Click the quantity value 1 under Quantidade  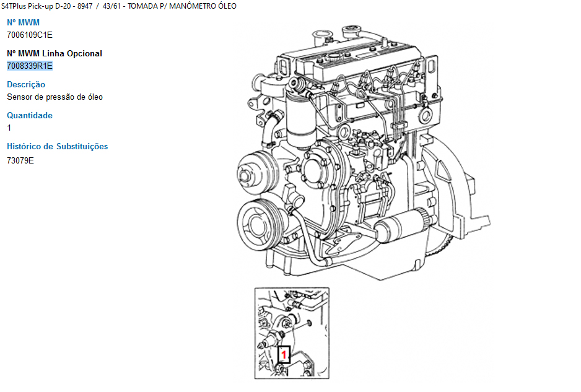(9, 128)
